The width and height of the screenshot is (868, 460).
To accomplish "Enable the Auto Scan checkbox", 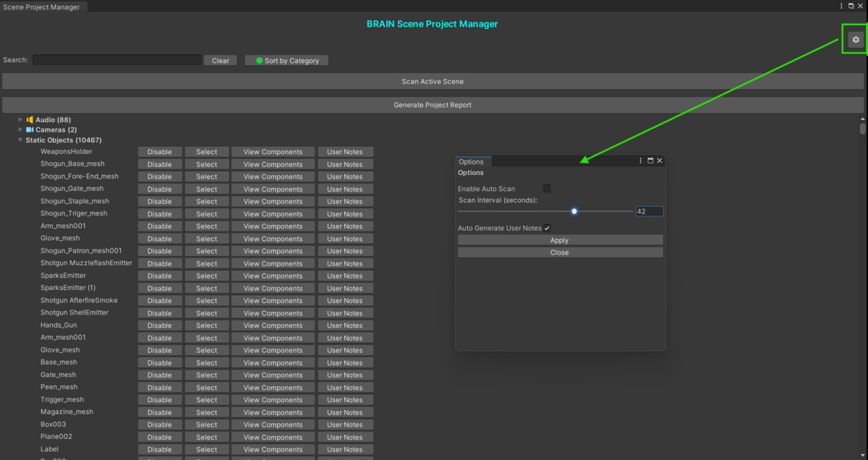I will pos(547,189).
